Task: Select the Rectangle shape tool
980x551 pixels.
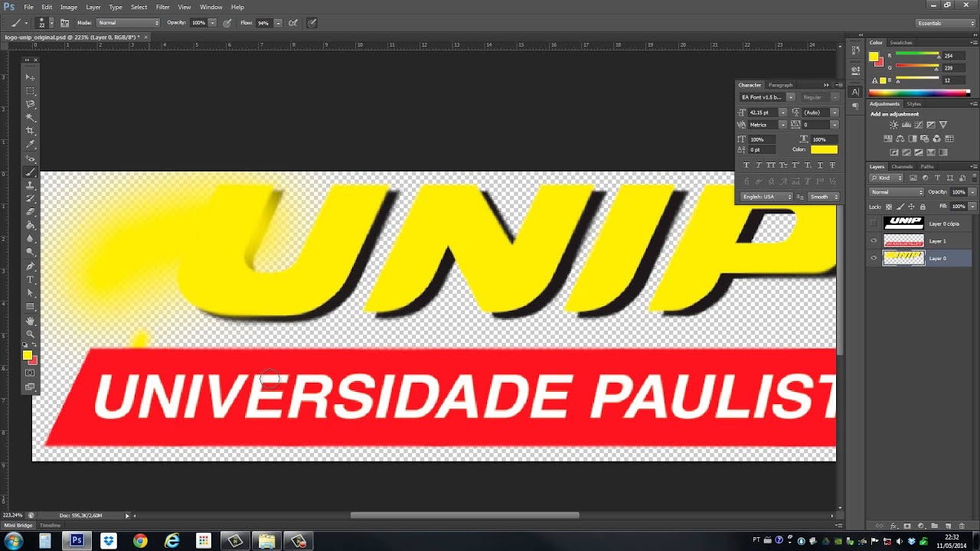Action: [x=31, y=307]
